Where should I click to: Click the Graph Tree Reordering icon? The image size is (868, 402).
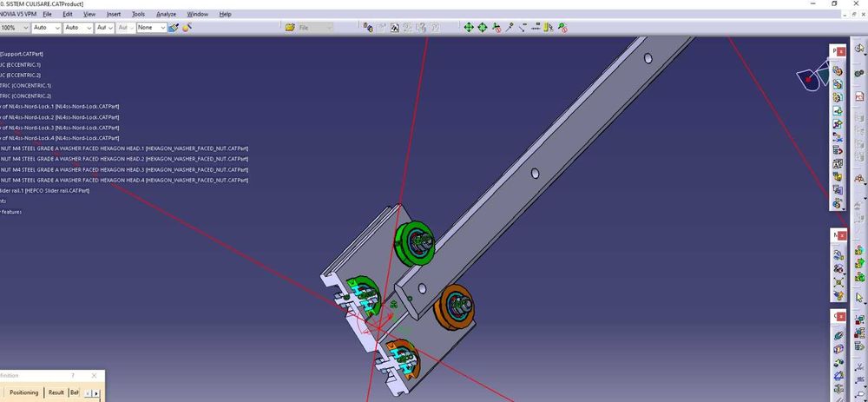pyautogui.click(x=838, y=149)
